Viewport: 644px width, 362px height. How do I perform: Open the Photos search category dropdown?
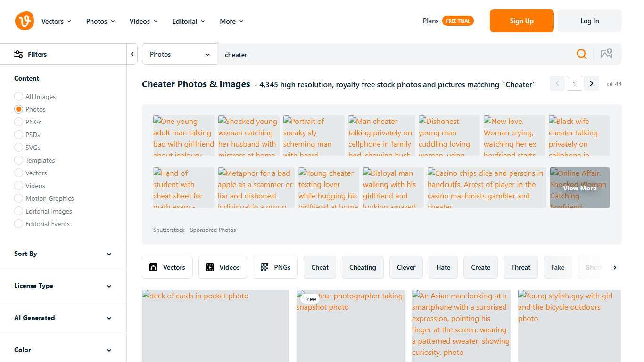click(179, 54)
